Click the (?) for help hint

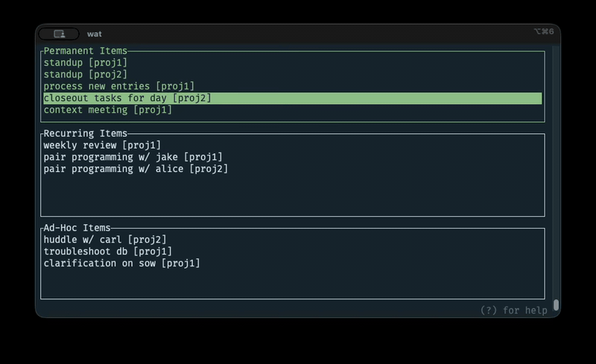[513, 310]
